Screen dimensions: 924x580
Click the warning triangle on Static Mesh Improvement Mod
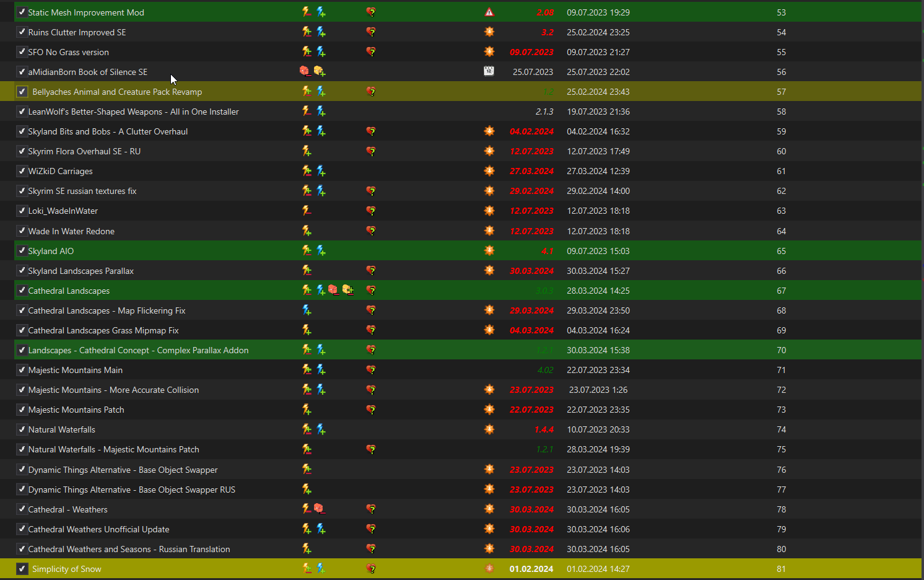point(489,12)
